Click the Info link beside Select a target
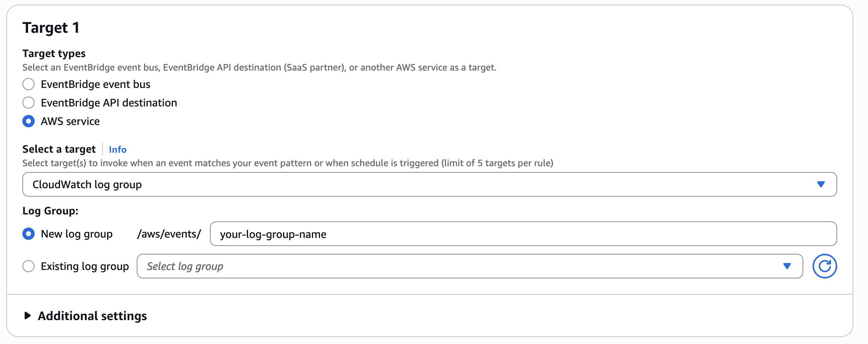 [x=117, y=150]
